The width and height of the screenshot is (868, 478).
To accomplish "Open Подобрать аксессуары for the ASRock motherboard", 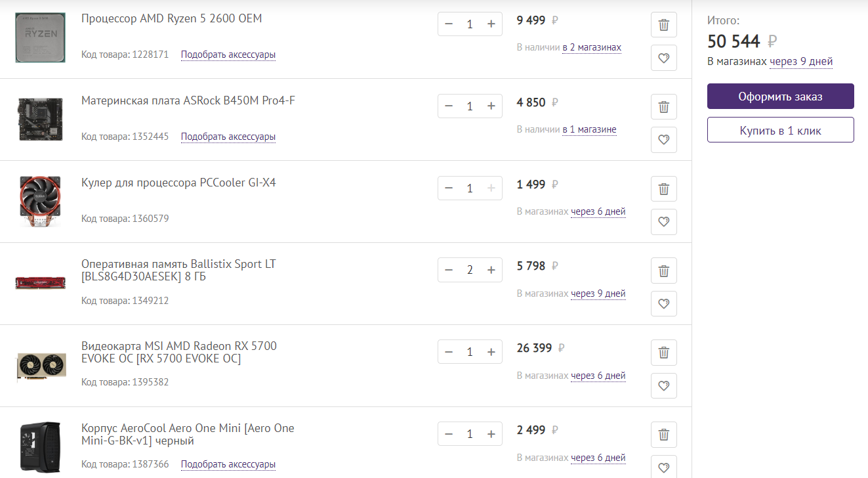I will coord(228,137).
